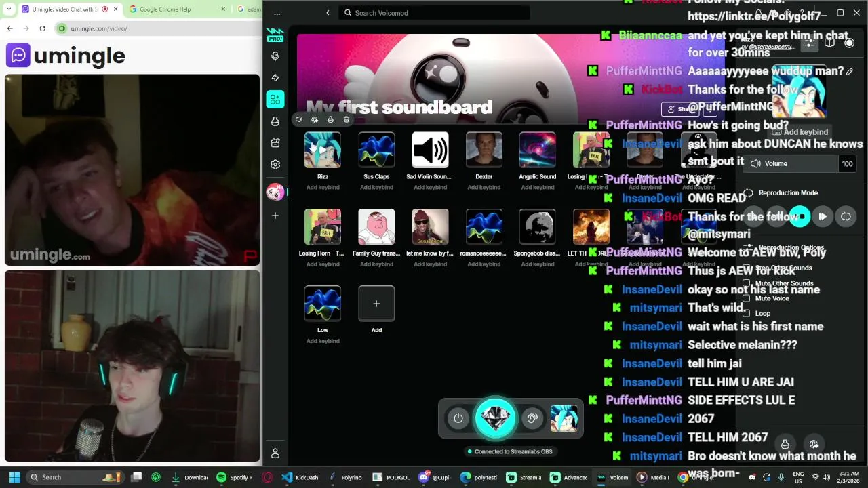Toggle the Mute Other Sounds checkbox

coord(747,283)
